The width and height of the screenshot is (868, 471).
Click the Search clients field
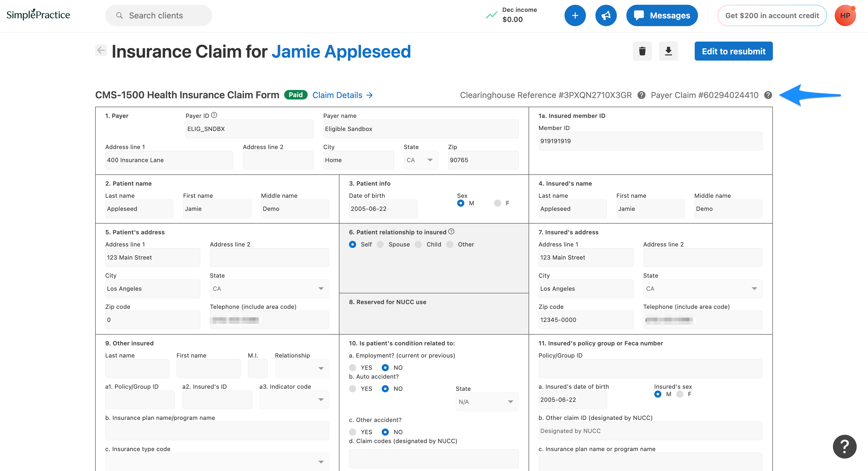(x=158, y=15)
